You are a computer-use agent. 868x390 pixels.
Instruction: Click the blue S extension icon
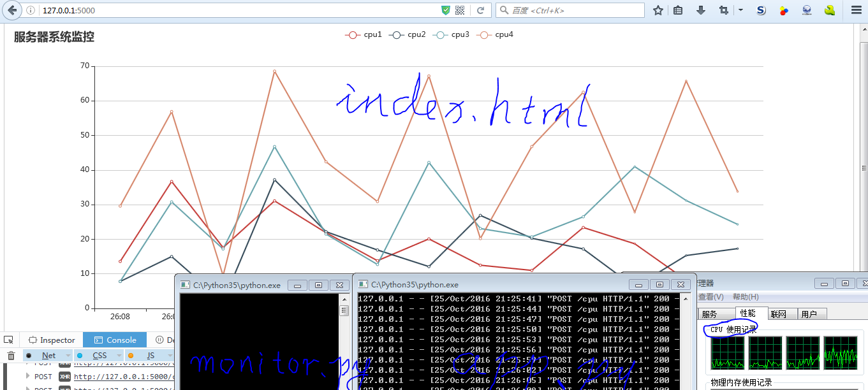(x=761, y=10)
